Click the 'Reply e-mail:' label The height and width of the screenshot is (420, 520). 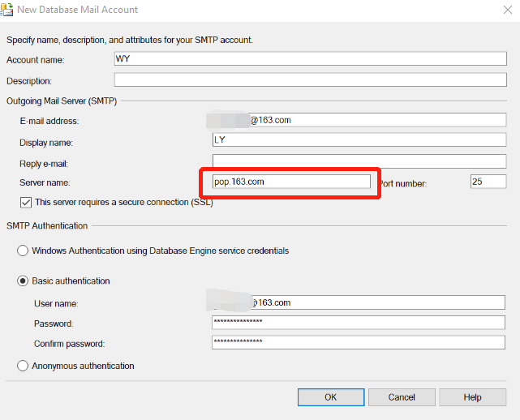(x=44, y=164)
